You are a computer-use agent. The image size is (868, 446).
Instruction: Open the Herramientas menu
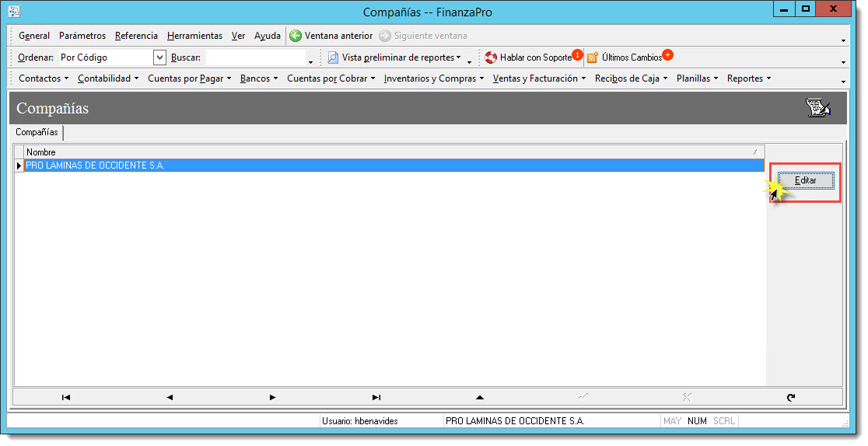195,36
